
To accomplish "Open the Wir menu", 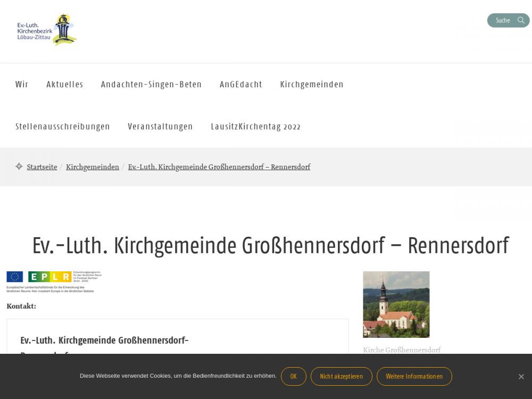I will pyautogui.click(x=22, y=84).
